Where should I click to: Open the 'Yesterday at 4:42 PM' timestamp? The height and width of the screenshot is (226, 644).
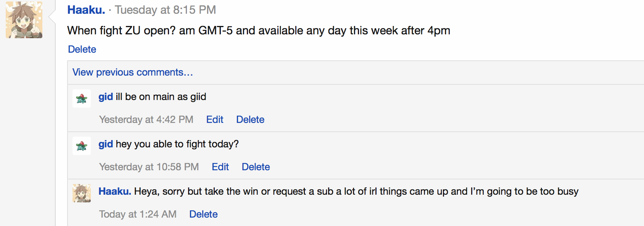(146, 119)
